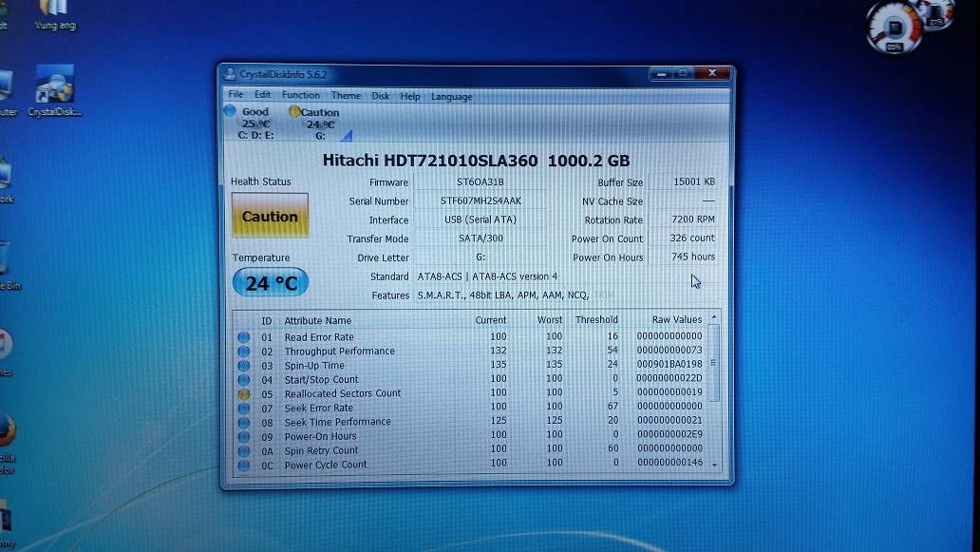Screen dimensions: 980x552
Task: Click raw value 000901BA0198
Action: pos(669,364)
